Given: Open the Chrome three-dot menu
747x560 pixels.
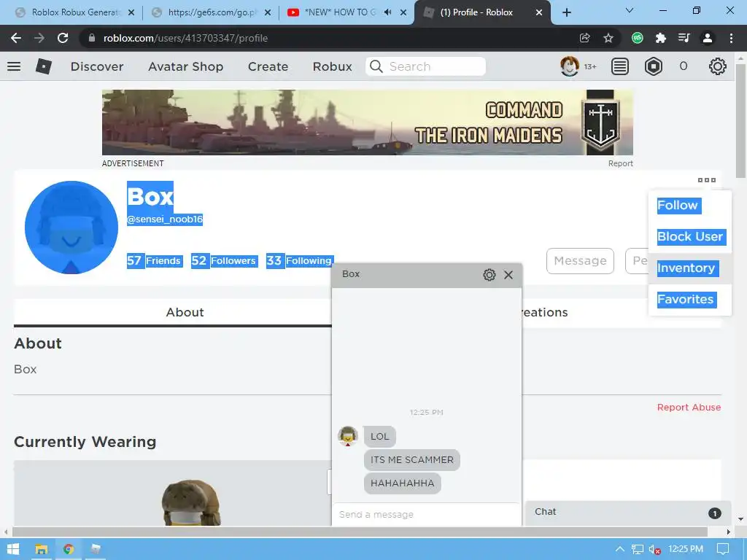Looking at the screenshot, I should pos(731,38).
